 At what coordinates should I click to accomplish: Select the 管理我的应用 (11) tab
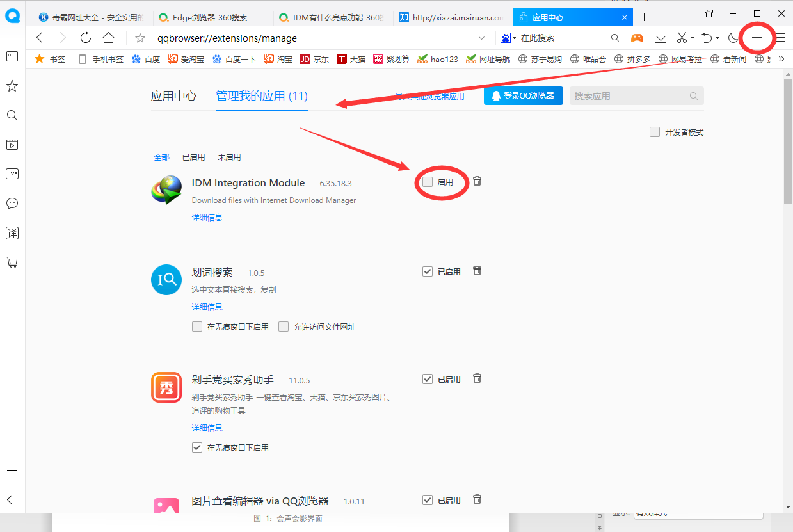pyautogui.click(x=262, y=96)
